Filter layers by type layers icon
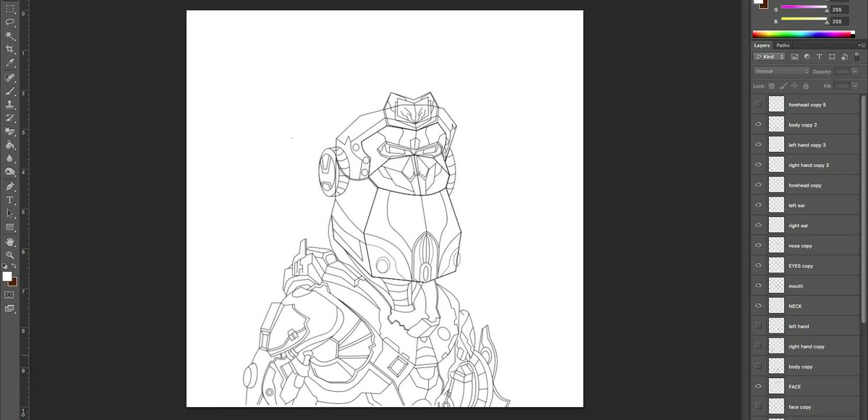 pos(820,56)
